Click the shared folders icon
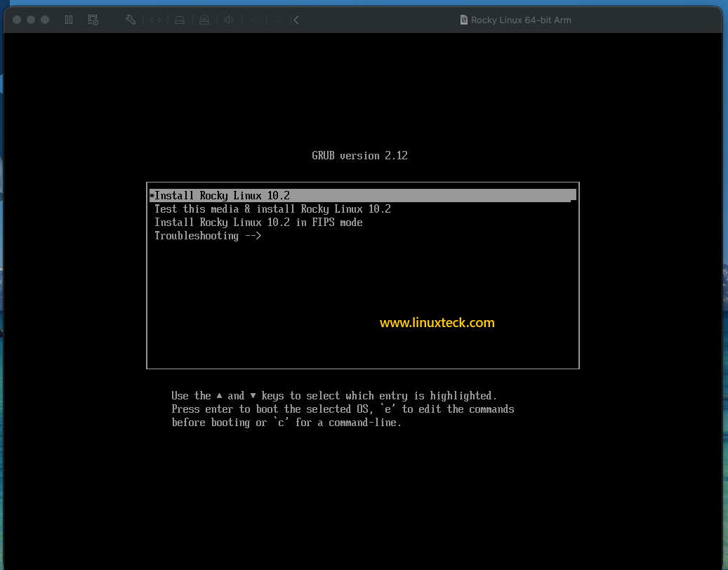The image size is (728, 570). 279,20
